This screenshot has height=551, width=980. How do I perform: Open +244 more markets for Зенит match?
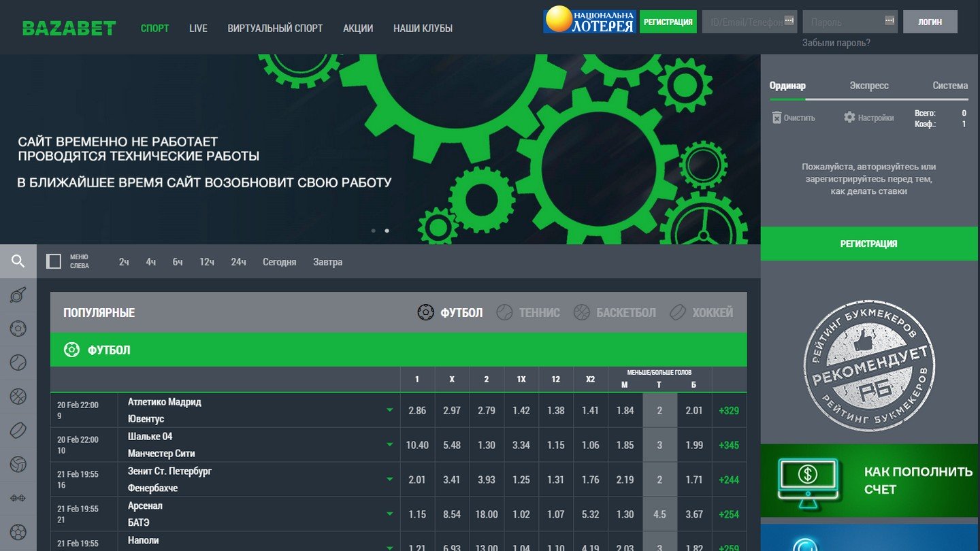(729, 480)
